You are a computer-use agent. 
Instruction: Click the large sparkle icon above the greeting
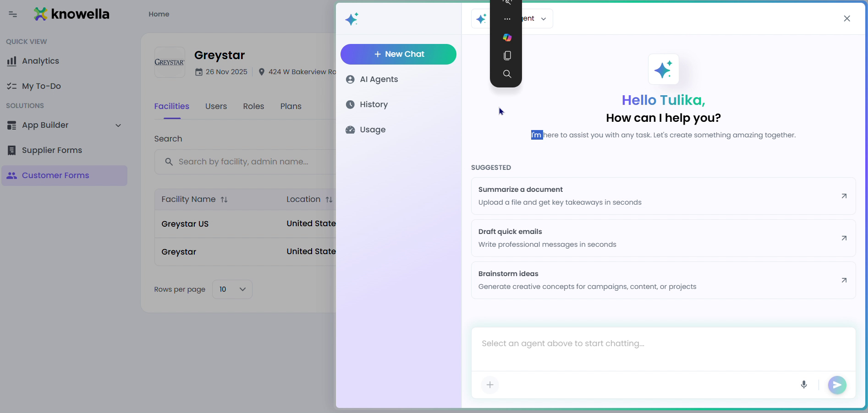point(663,70)
